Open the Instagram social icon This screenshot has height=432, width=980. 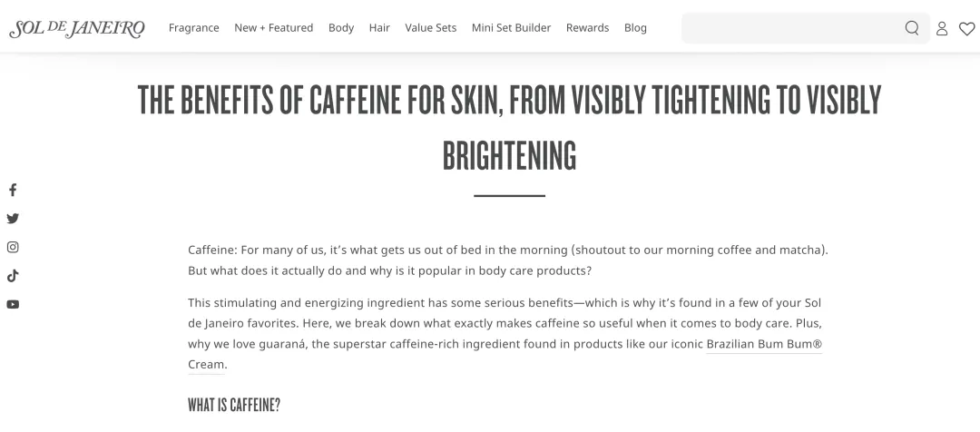[13, 247]
